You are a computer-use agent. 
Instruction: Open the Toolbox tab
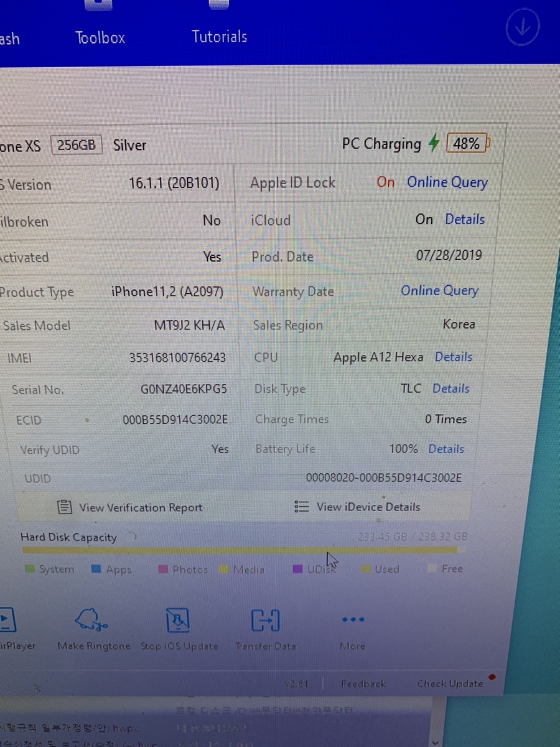[100, 37]
